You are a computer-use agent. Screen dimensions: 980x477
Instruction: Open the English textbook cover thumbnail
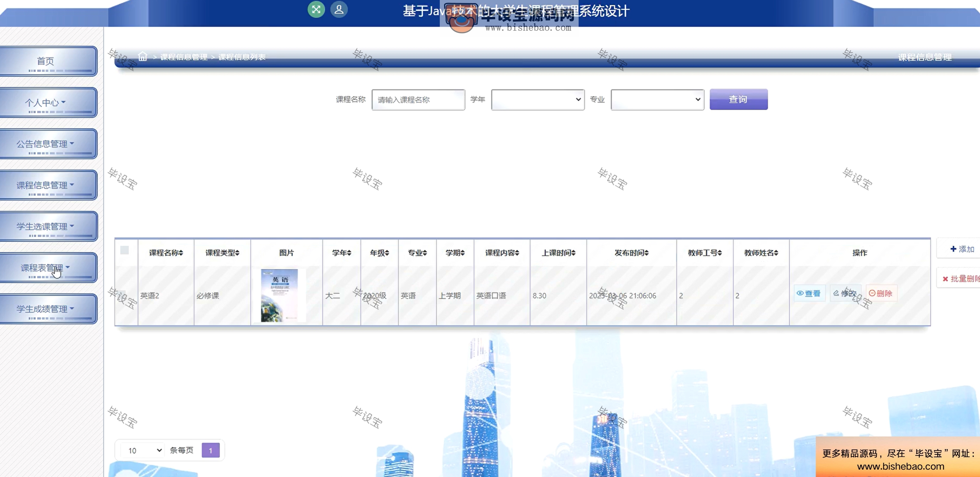(x=279, y=295)
